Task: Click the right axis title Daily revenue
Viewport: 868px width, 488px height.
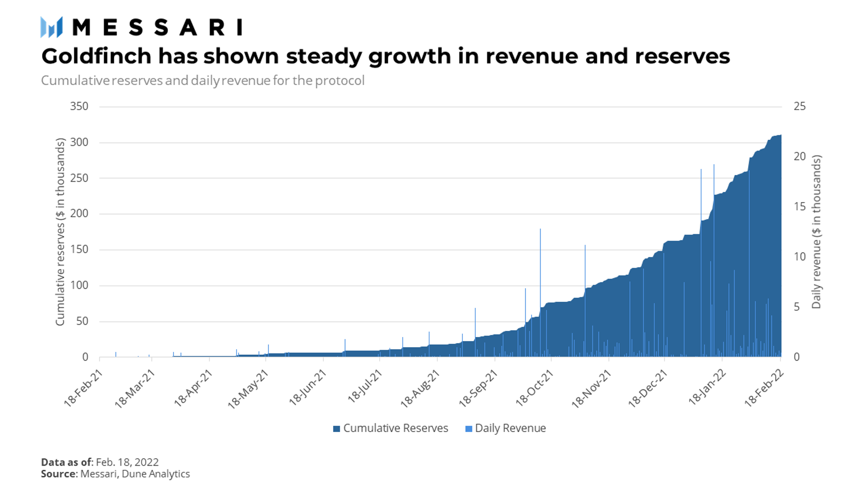Action: click(x=816, y=232)
